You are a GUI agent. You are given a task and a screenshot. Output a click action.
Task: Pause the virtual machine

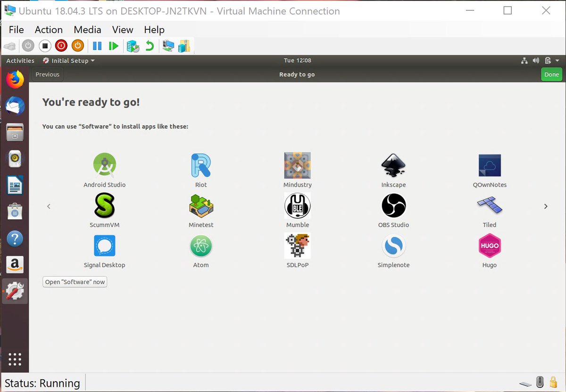(x=97, y=46)
